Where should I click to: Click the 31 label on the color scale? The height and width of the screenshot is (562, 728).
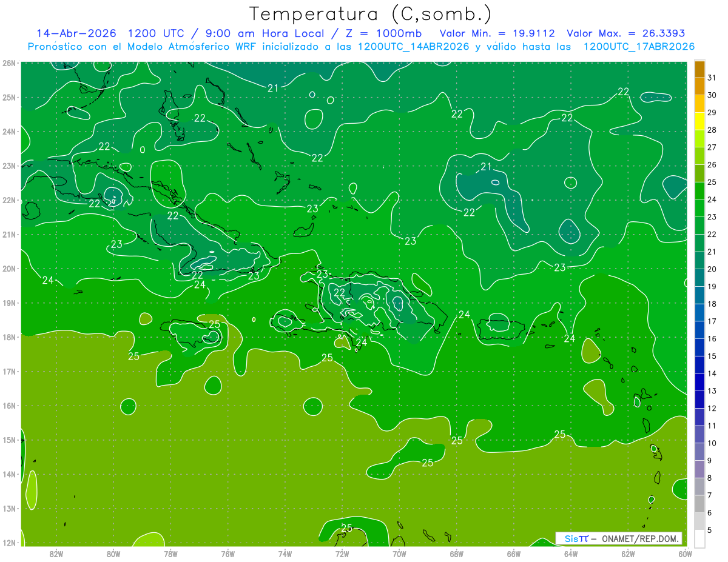point(712,78)
